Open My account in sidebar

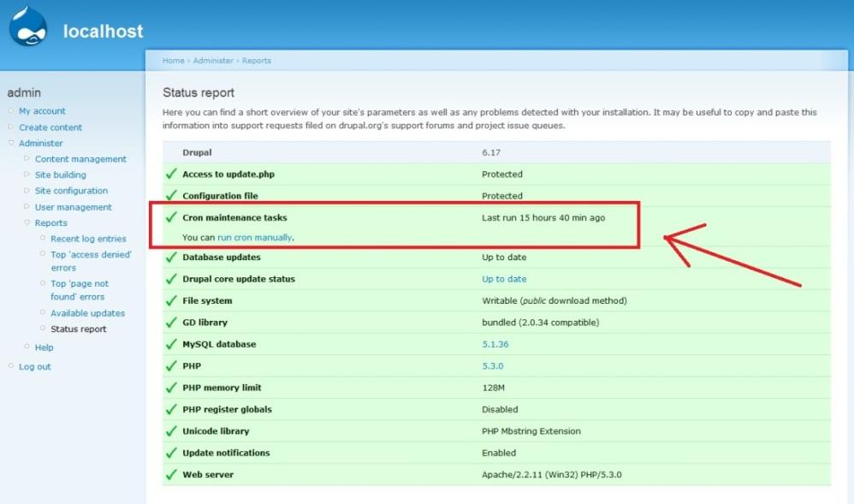(x=42, y=111)
